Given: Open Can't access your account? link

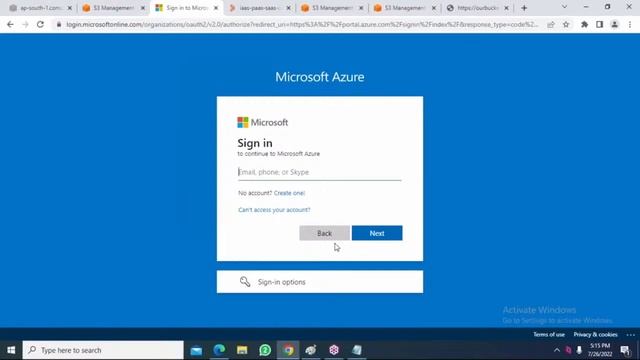Looking at the screenshot, I should (x=274, y=210).
